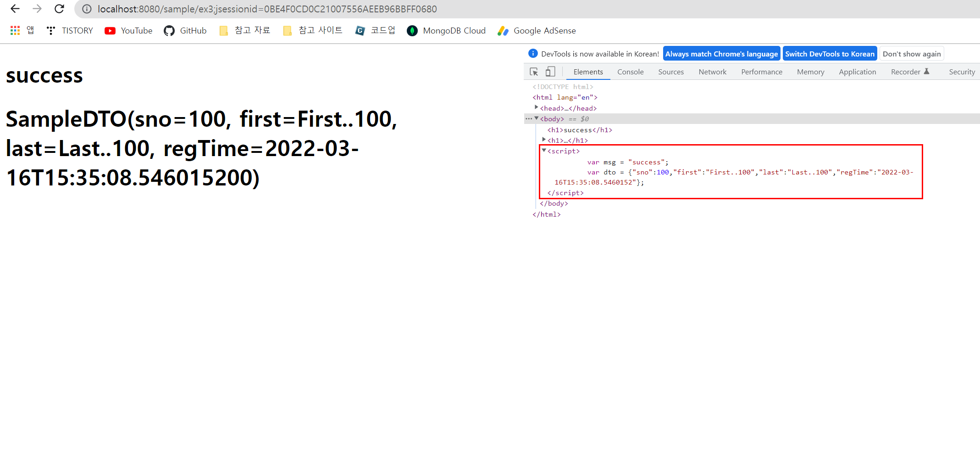The height and width of the screenshot is (460, 980).
Task: Open the 코드업 bookmark
Action: pos(375,31)
